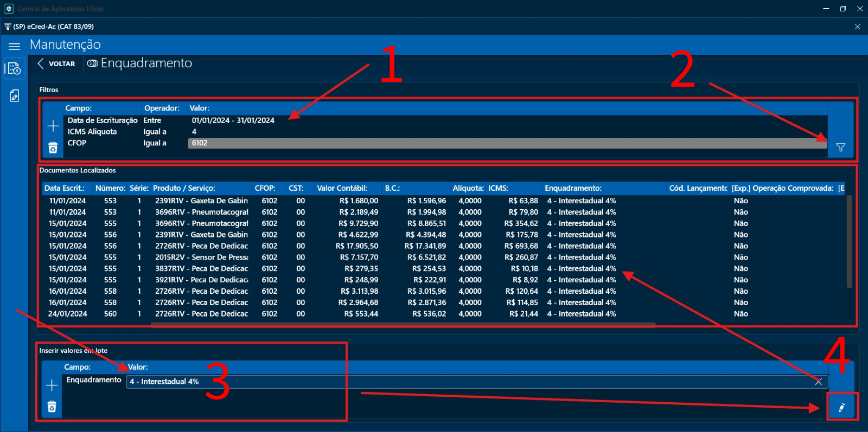This screenshot has width=868, height=432.
Task: Apply filters using the funnel icon
Action: pyautogui.click(x=840, y=147)
